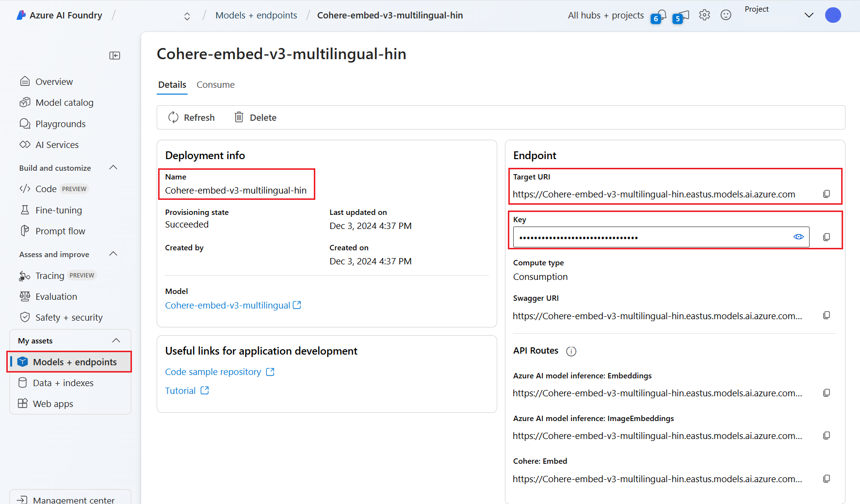Click Models + endpoints breadcrumb
The height and width of the screenshot is (504, 860).
[x=256, y=16]
